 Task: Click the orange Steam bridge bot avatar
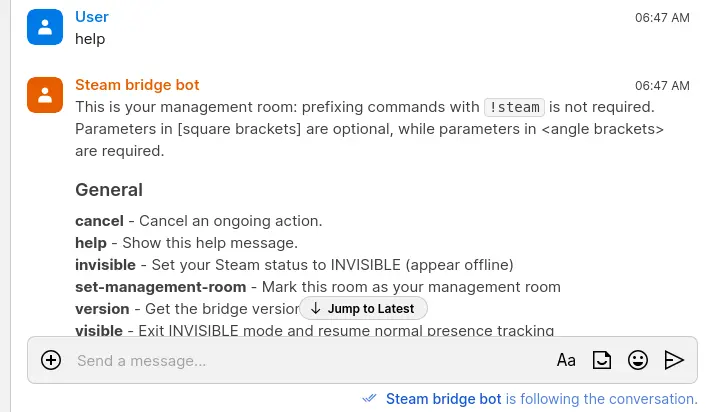45,95
